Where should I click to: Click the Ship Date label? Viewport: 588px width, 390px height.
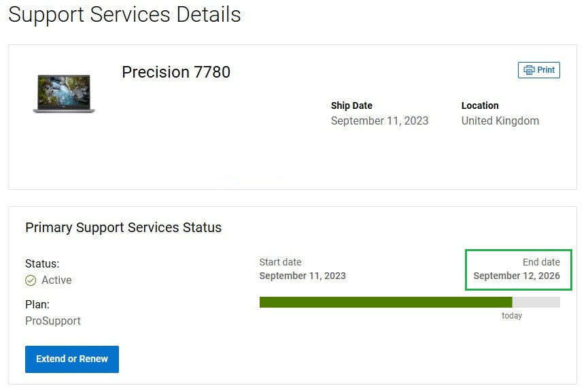351,105
